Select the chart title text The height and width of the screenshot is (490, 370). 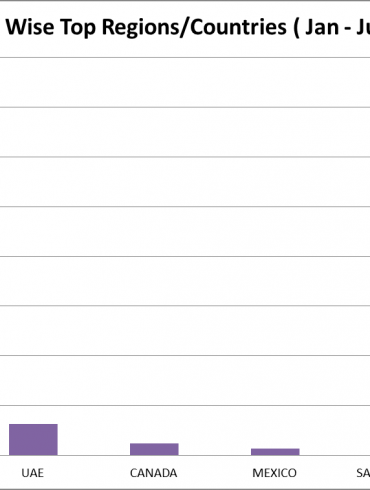click(x=188, y=27)
